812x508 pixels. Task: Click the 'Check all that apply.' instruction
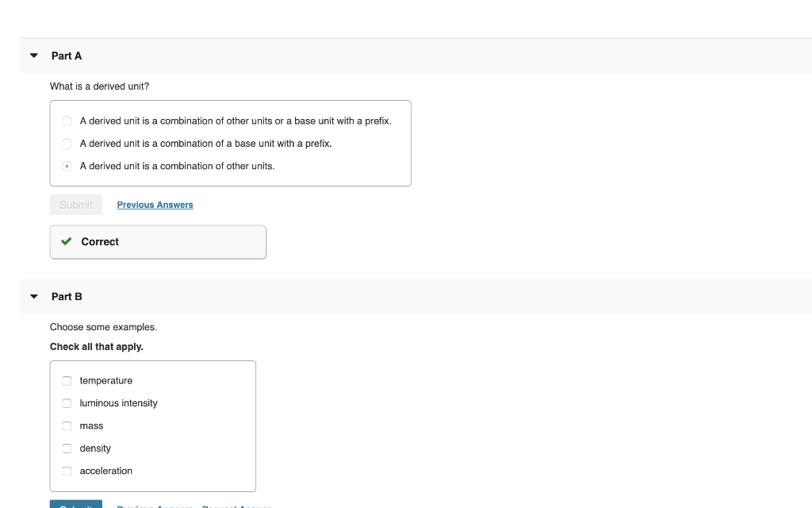[x=97, y=347]
